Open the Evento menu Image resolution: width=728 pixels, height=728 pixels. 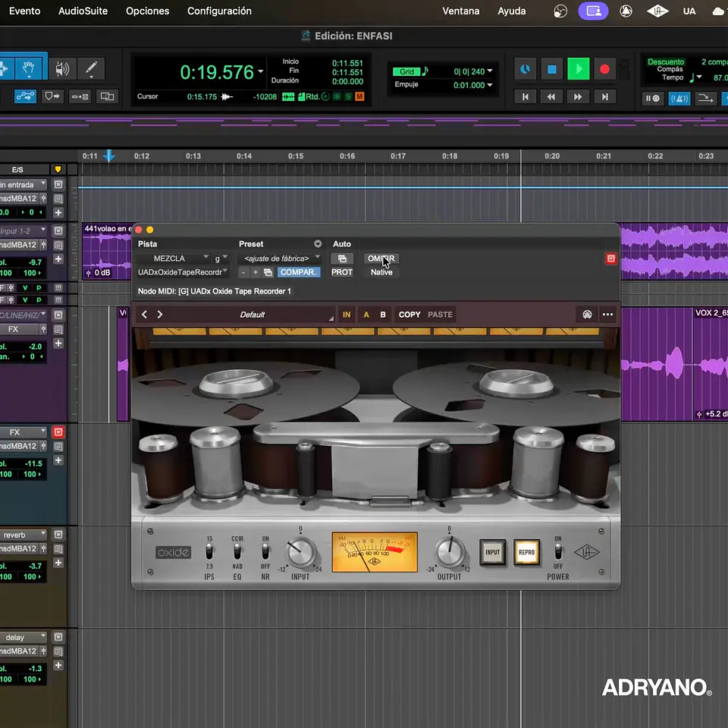coord(24,11)
